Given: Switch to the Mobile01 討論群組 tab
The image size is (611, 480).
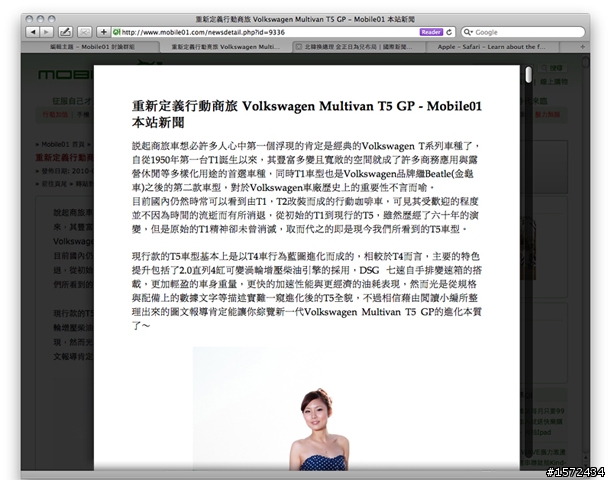Looking at the screenshot, I should tap(90, 47).
